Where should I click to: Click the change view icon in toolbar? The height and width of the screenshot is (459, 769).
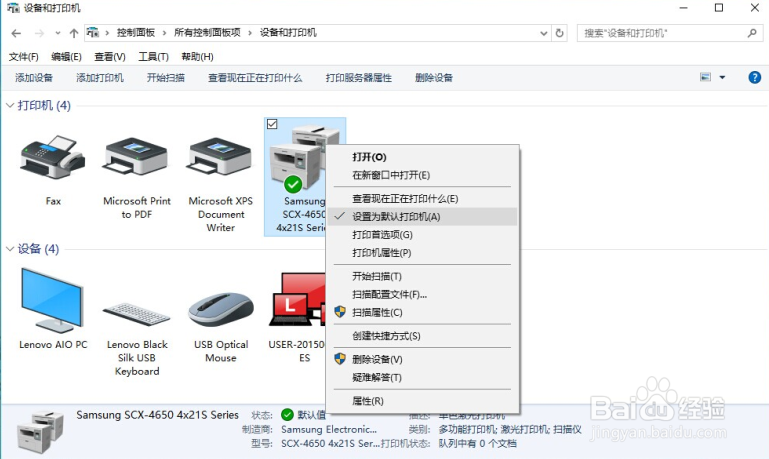(705, 77)
